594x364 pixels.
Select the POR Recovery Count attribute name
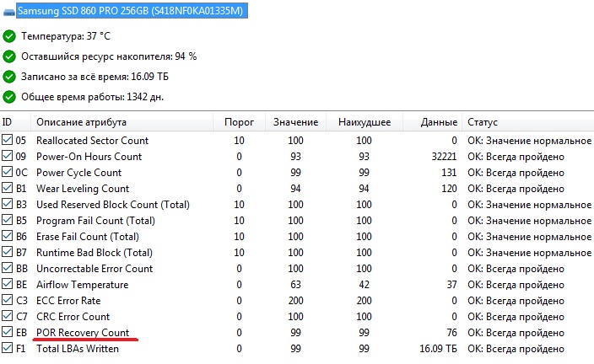coord(83,333)
